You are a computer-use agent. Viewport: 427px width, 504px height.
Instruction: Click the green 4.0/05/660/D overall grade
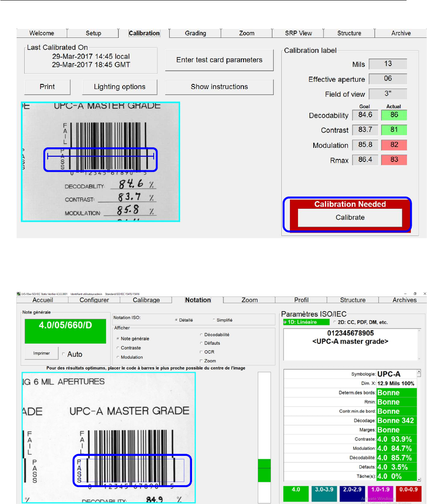(66, 331)
